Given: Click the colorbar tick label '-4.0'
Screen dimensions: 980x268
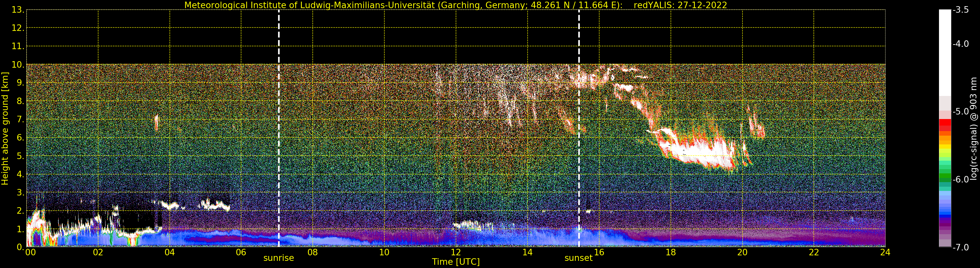Looking at the screenshot, I should point(960,44).
